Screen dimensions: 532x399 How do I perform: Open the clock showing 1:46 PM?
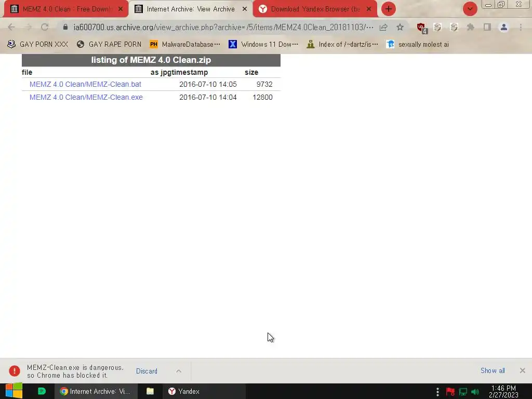click(503, 391)
